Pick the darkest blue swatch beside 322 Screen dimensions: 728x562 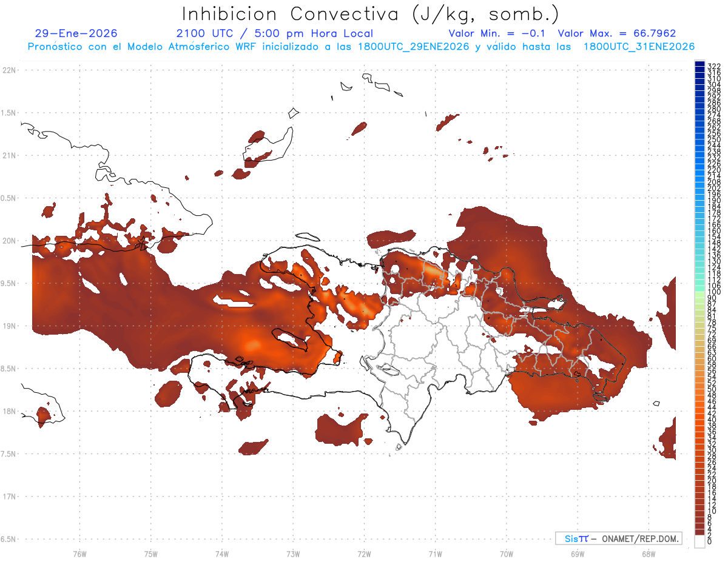tap(699, 64)
